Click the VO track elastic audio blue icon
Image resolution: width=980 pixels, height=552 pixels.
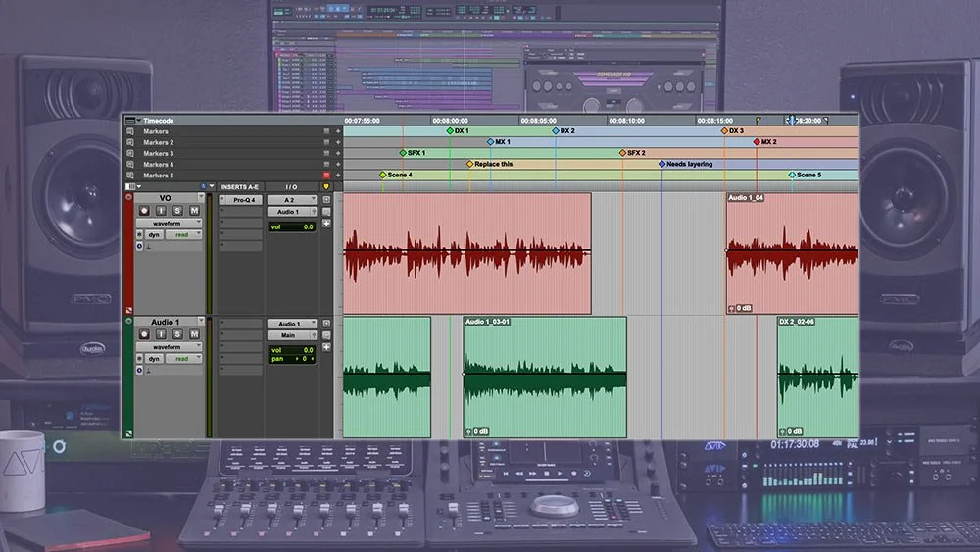(x=139, y=246)
